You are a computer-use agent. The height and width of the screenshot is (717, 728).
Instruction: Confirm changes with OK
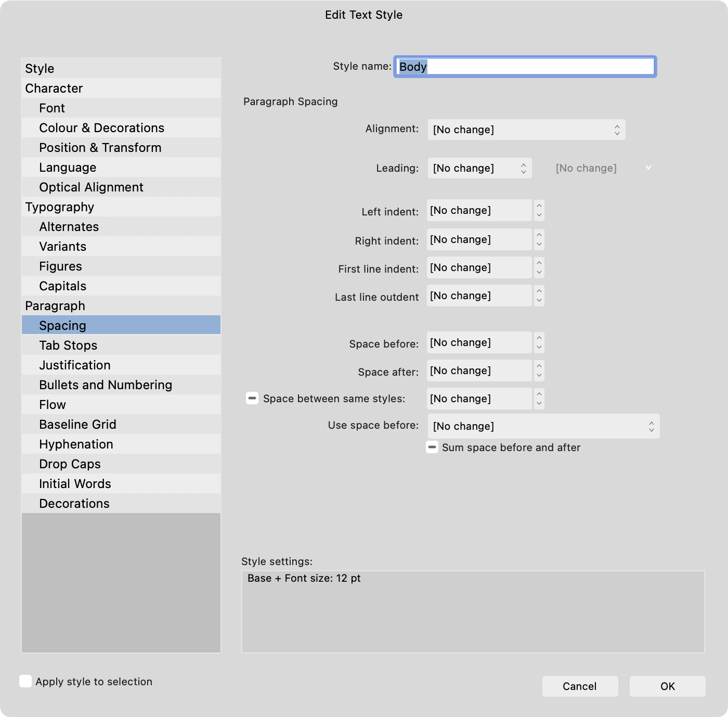667,686
